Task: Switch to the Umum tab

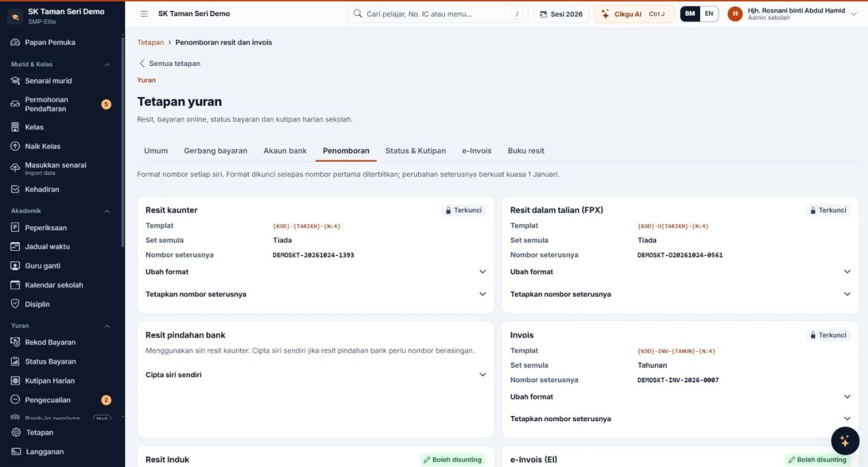Action: (x=156, y=151)
